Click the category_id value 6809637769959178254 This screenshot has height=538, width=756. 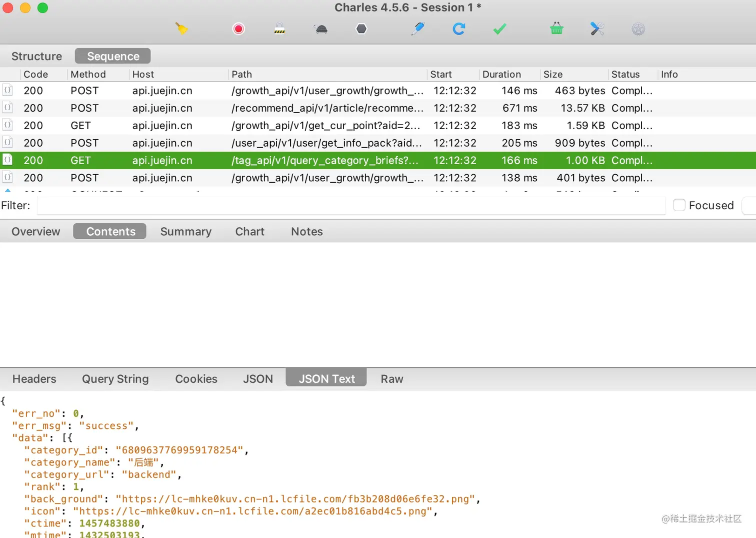click(x=179, y=450)
